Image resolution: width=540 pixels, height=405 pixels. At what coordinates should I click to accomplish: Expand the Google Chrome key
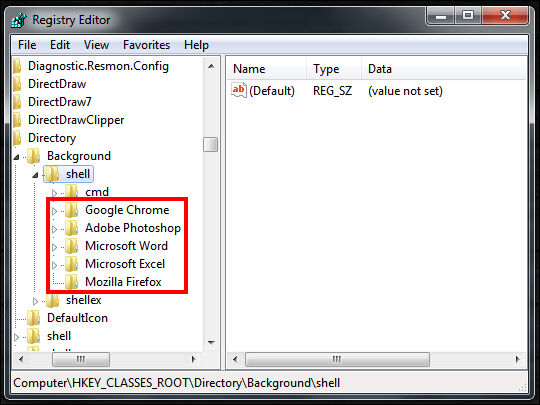click(54, 211)
